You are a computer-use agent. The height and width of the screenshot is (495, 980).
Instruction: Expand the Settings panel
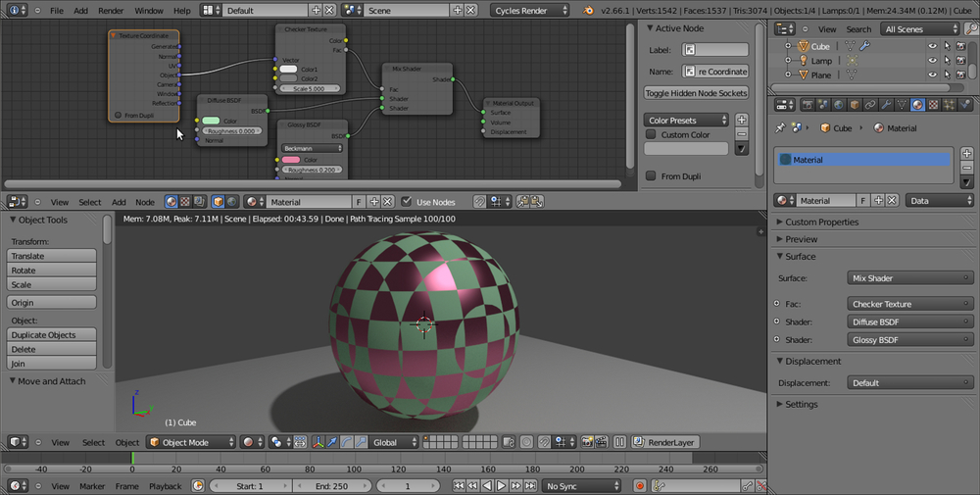coord(801,404)
